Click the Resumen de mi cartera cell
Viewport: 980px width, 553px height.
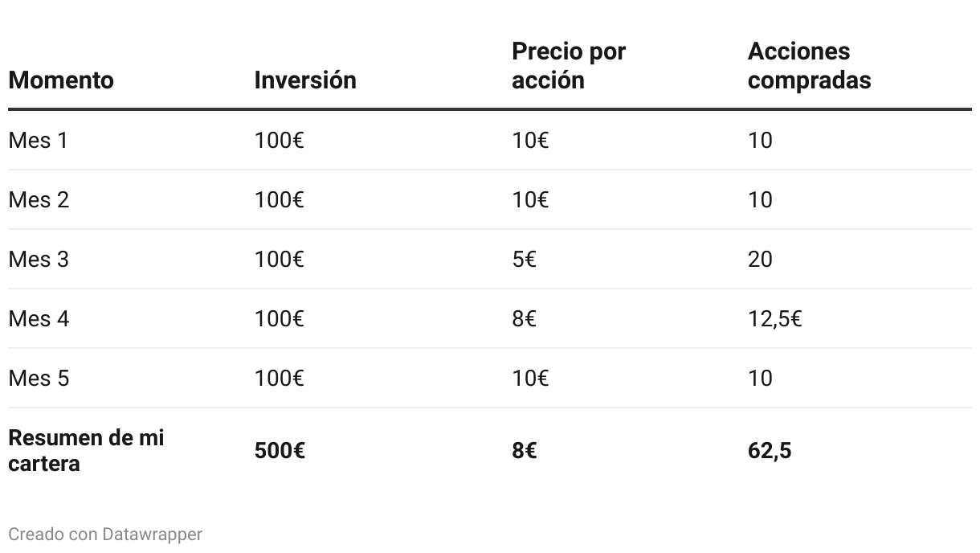coord(86,451)
